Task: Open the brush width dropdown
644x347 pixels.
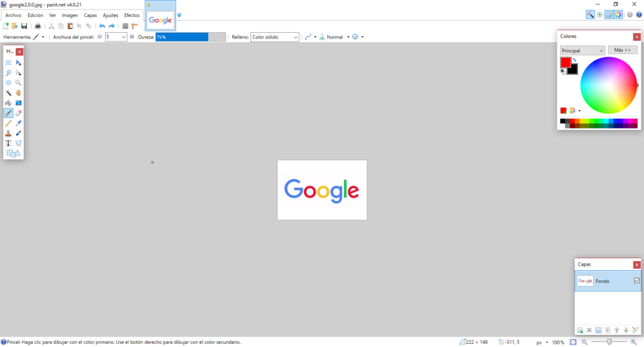Action: [123, 37]
